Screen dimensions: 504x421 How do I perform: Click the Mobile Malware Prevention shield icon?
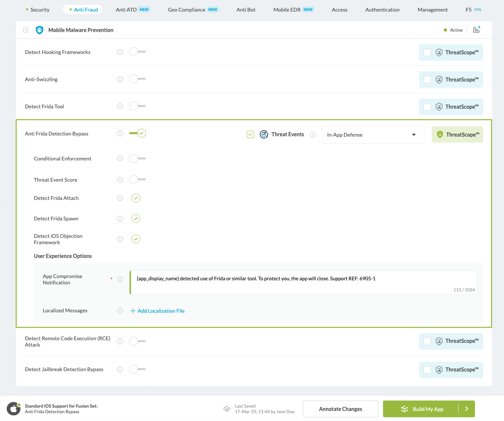[x=39, y=30]
